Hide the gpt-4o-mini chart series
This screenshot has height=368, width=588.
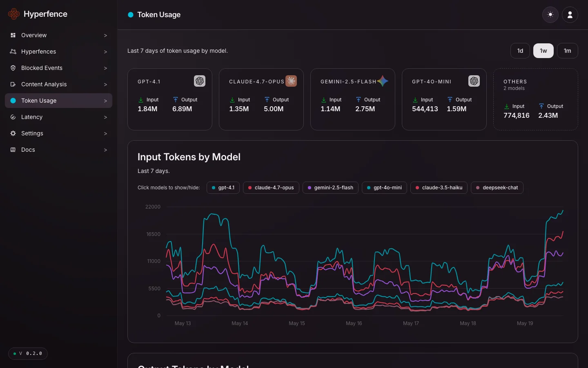(x=384, y=188)
